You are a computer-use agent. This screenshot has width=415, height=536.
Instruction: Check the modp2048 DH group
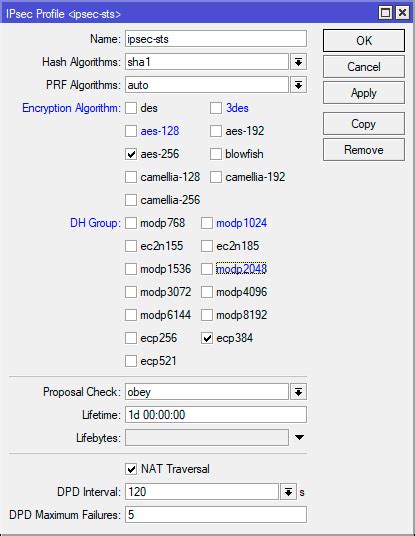(x=207, y=269)
